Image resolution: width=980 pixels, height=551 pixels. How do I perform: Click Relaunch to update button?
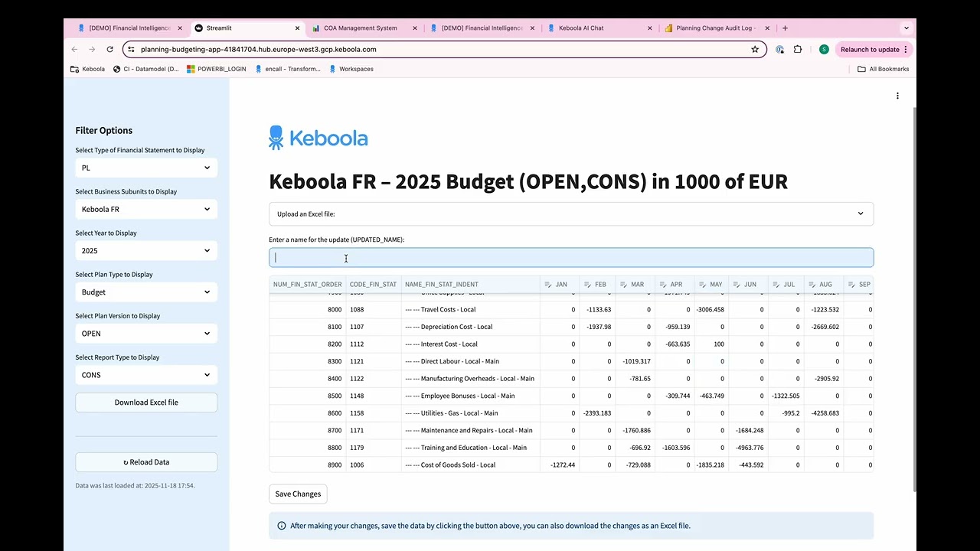click(x=874, y=49)
